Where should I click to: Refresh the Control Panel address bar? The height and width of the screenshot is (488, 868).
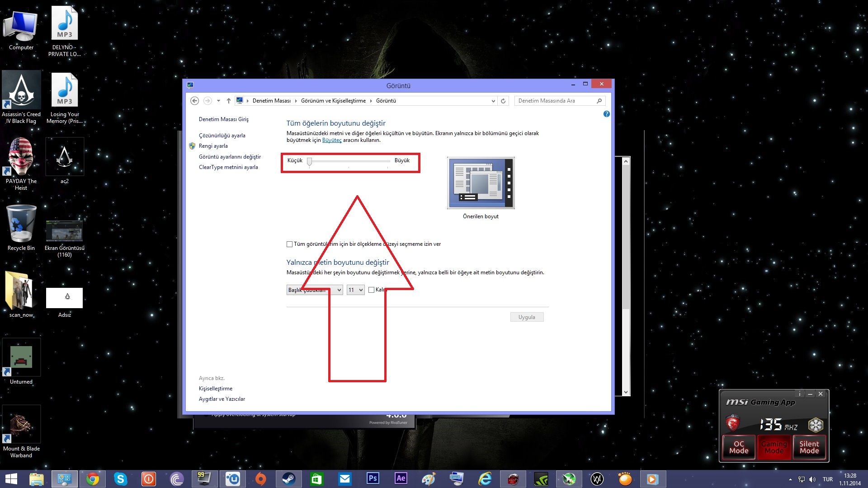pyautogui.click(x=503, y=101)
